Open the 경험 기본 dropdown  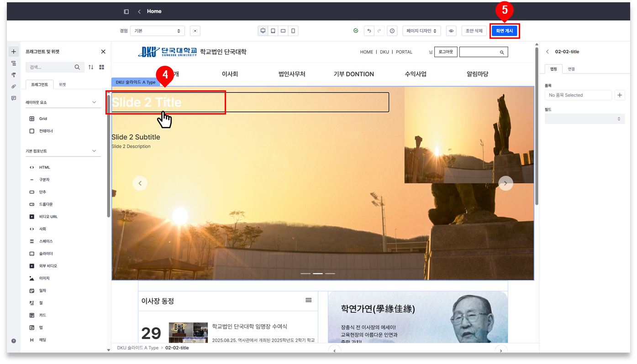157,31
